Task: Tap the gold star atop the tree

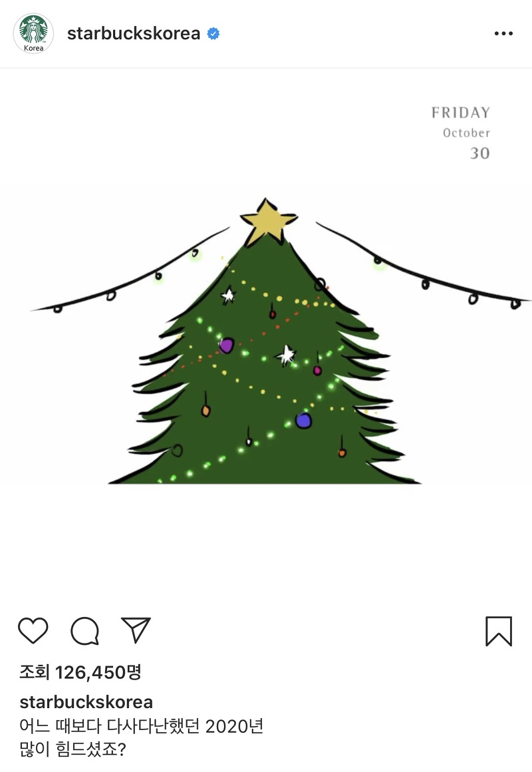Action: point(268,221)
